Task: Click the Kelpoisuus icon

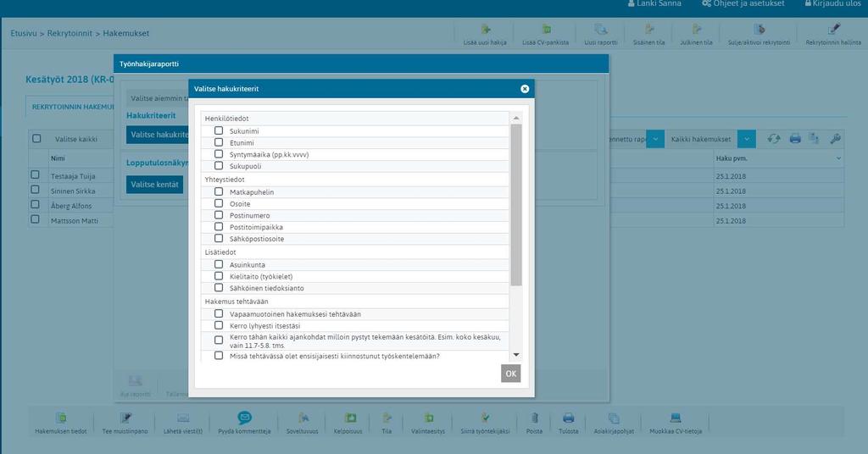Action: [x=350, y=418]
